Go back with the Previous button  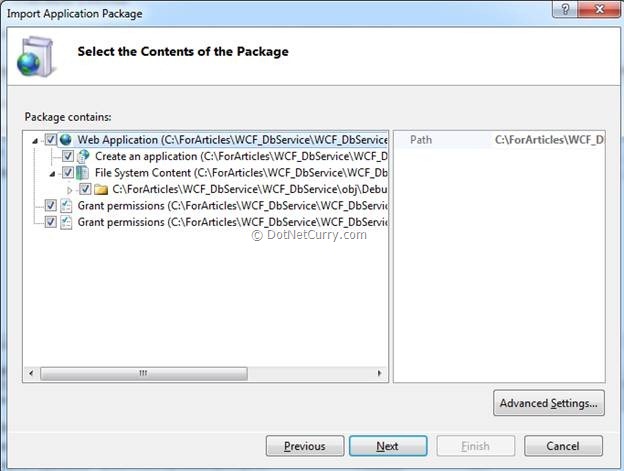click(305, 446)
